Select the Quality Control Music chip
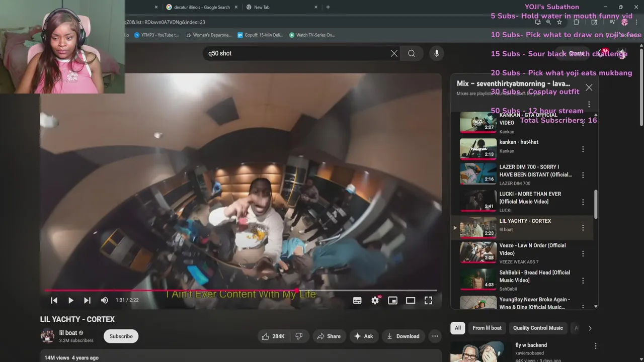This screenshot has width=644, height=362. 538,328
